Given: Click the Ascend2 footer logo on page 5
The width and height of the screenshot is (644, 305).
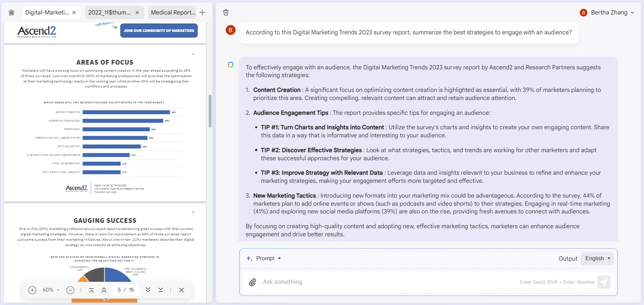Looking at the screenshot, I should [x=76, y=188].
